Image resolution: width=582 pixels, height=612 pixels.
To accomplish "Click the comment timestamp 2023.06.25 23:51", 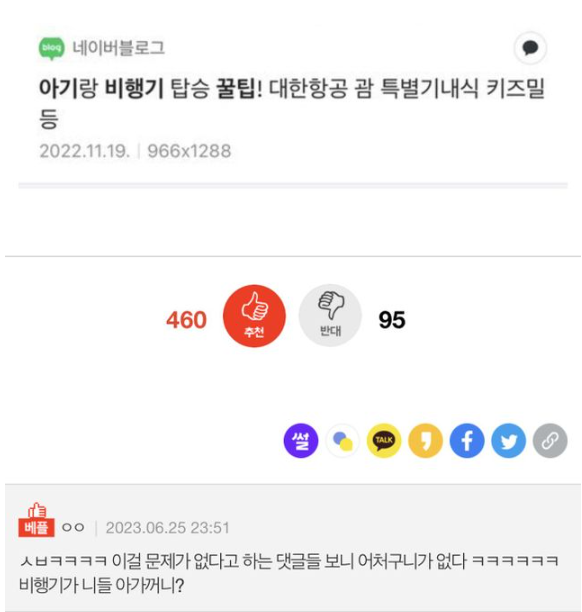I will tap(167, 528).
